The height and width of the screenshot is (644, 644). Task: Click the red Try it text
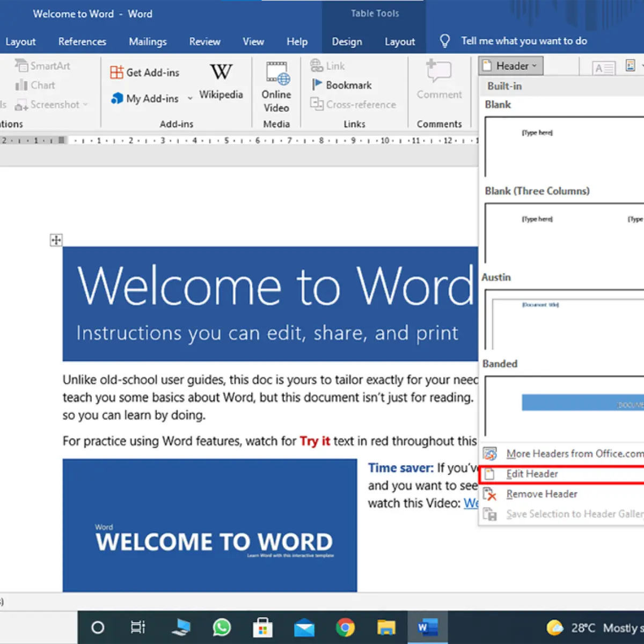(x=314, y=441)
